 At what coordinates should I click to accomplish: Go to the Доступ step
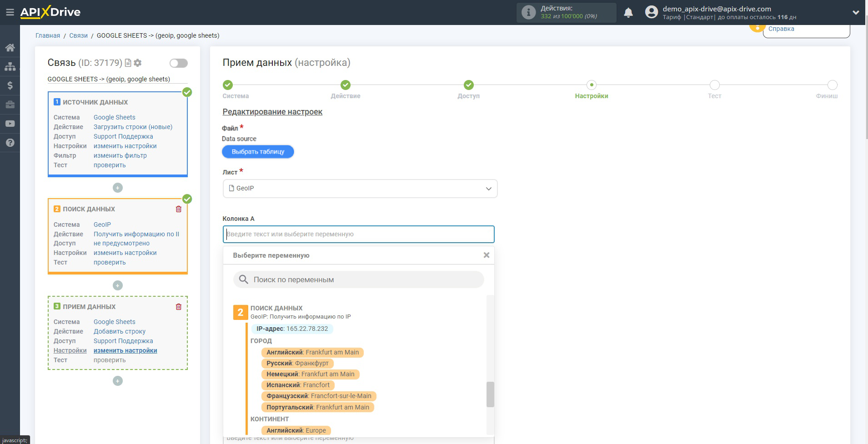click(x=469, y=85)
